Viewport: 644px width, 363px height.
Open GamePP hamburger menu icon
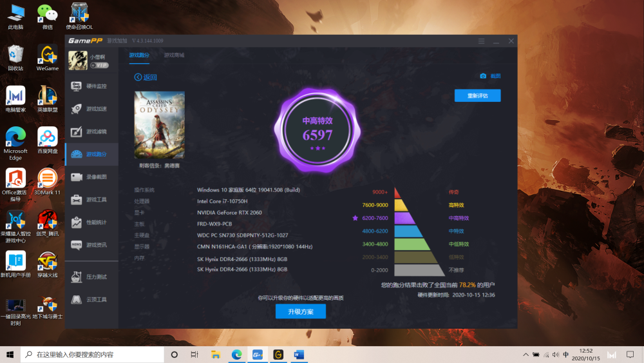point(481,41)
